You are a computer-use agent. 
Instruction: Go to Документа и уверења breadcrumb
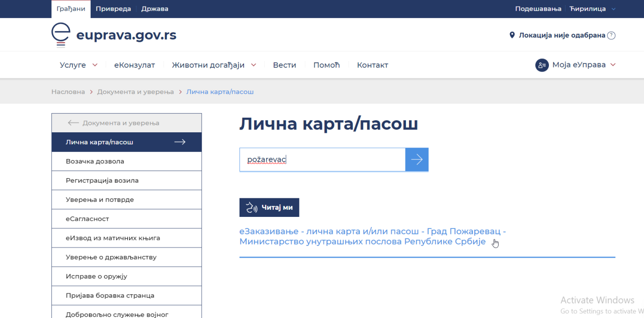(x=135, y=92)
